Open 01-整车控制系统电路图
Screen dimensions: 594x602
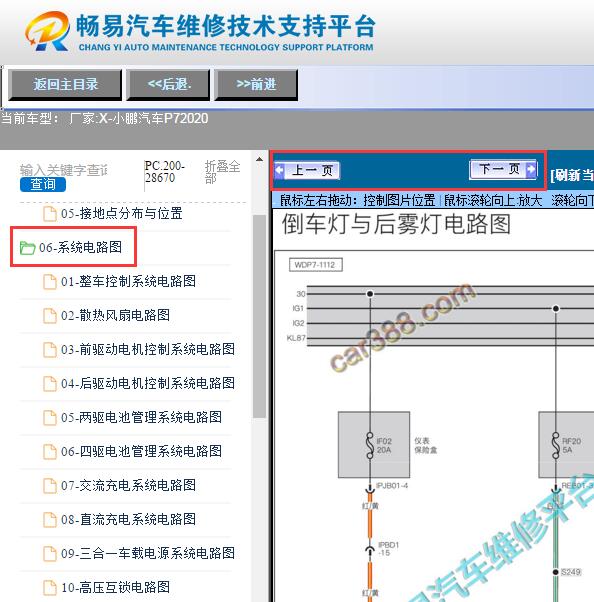[128, 281]
